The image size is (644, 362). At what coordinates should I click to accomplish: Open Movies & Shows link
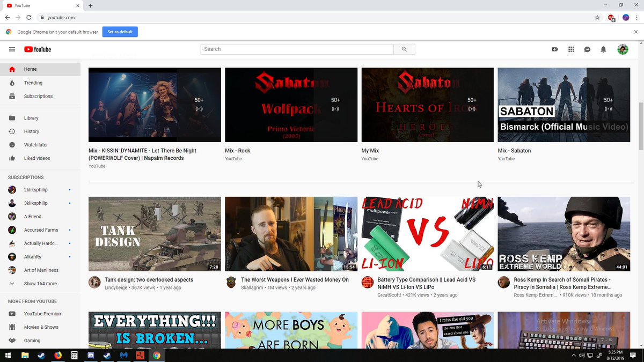click(x=40, y=327)
